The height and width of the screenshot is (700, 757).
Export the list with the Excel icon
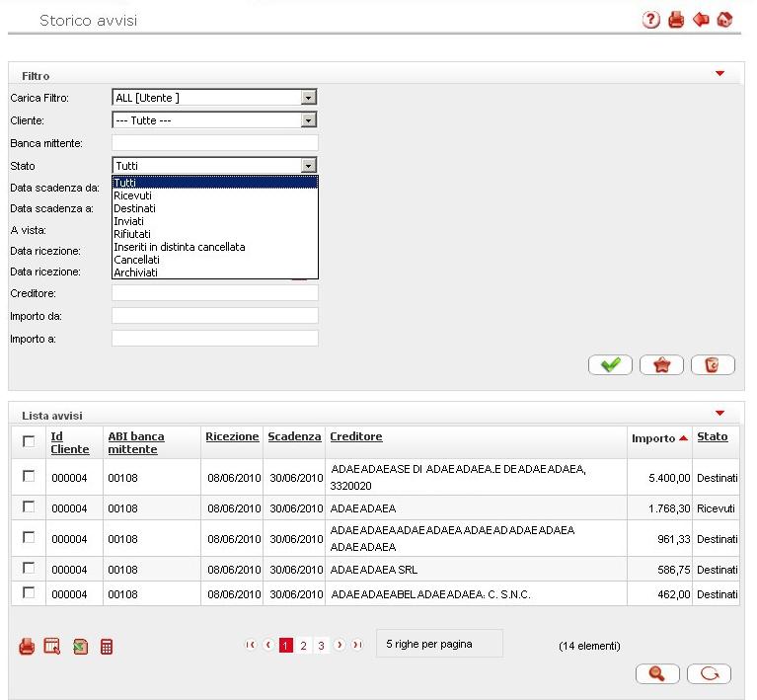80,647
